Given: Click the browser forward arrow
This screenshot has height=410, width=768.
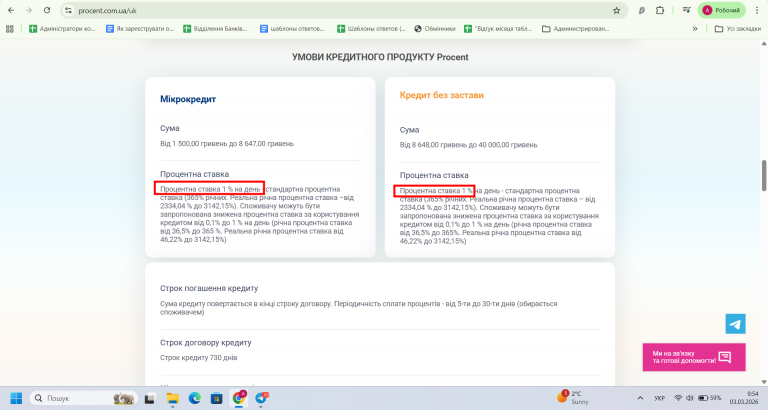Looking at the screenshot, I should [x=29, y=10].
